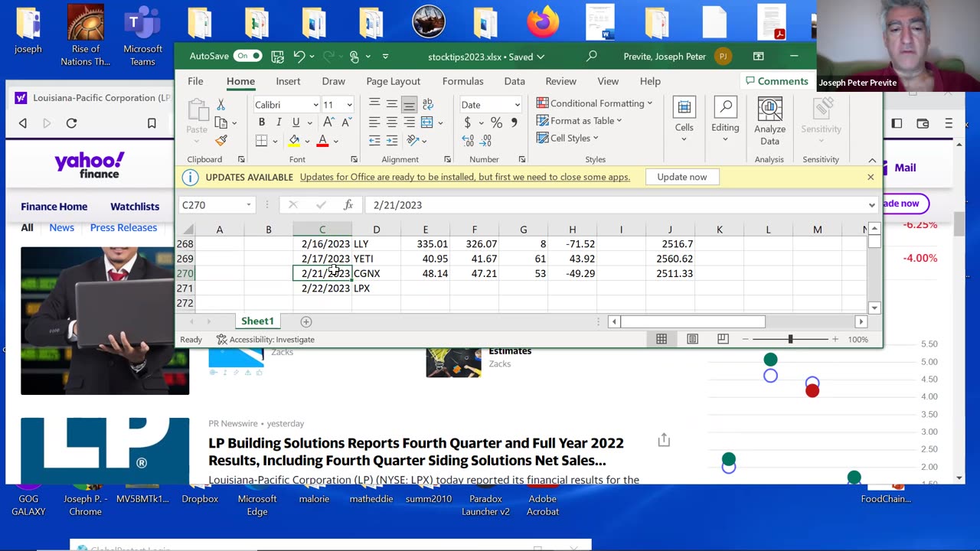Open the Comments pane

(776, 81)
